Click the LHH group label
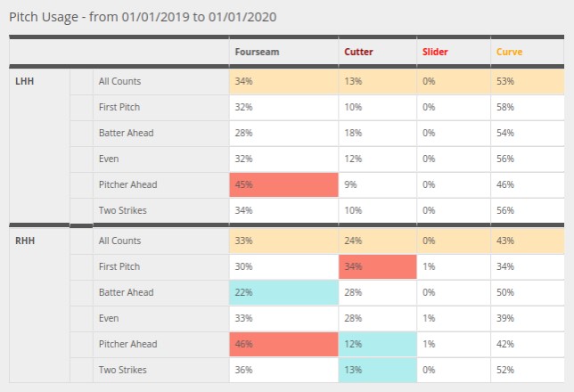 point(25,81)
